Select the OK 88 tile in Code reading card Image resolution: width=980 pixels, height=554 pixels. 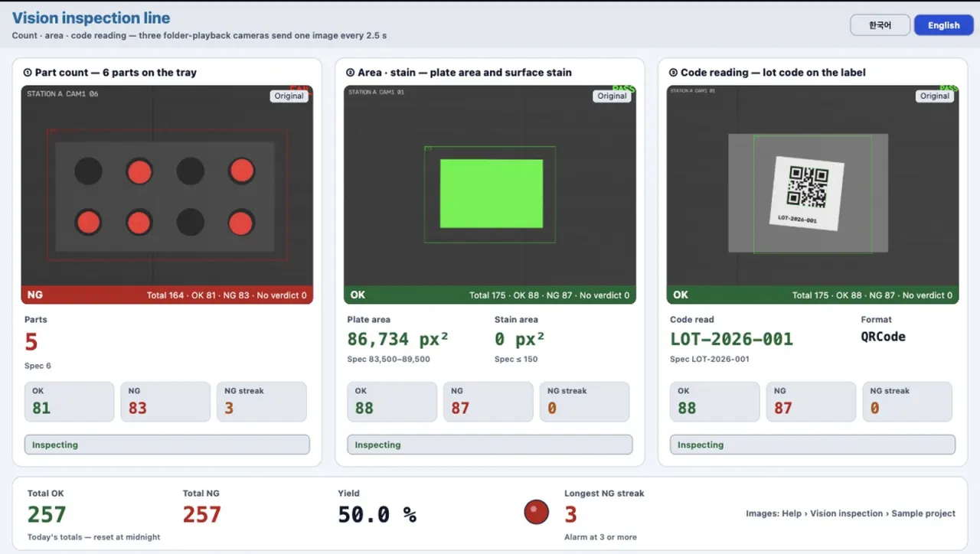[x=716, y=402]
